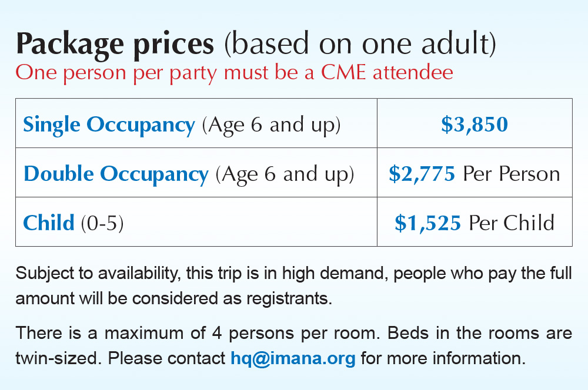
Task: Click the red CME attendee requirement line
Action: (x=234, y=73)
